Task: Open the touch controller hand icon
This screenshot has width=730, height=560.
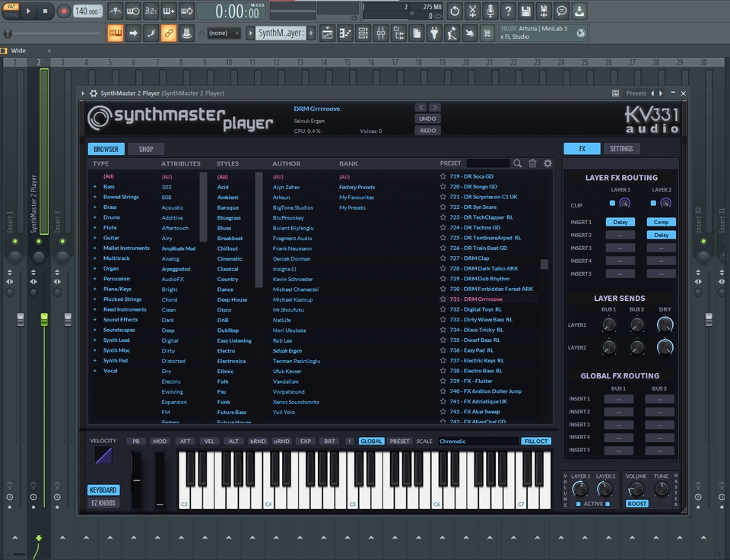Action: tap(469, 33)
